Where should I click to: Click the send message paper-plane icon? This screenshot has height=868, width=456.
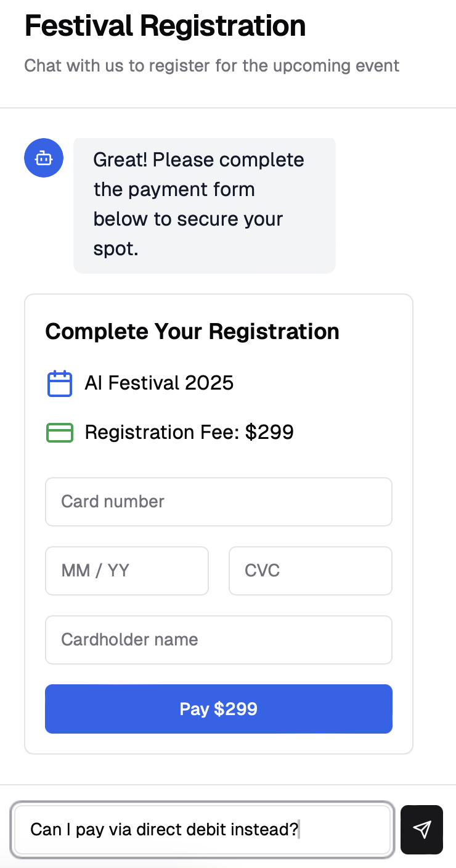click(x=421, y=829)
